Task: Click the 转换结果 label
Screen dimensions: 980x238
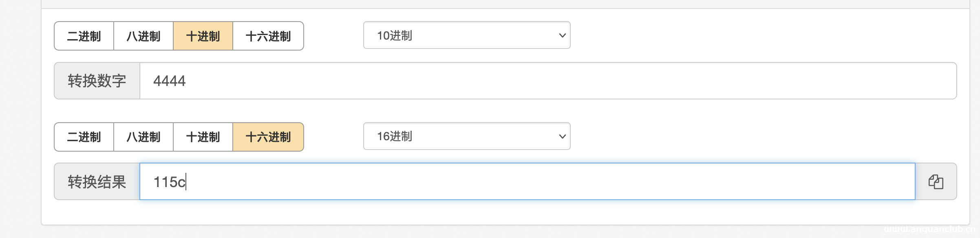Action: (97, 182)
